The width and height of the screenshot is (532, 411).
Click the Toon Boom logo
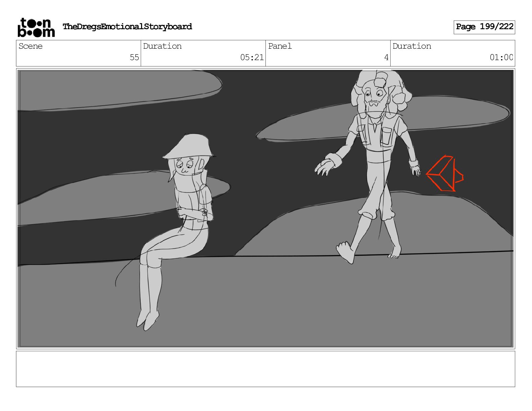[36, 27]
